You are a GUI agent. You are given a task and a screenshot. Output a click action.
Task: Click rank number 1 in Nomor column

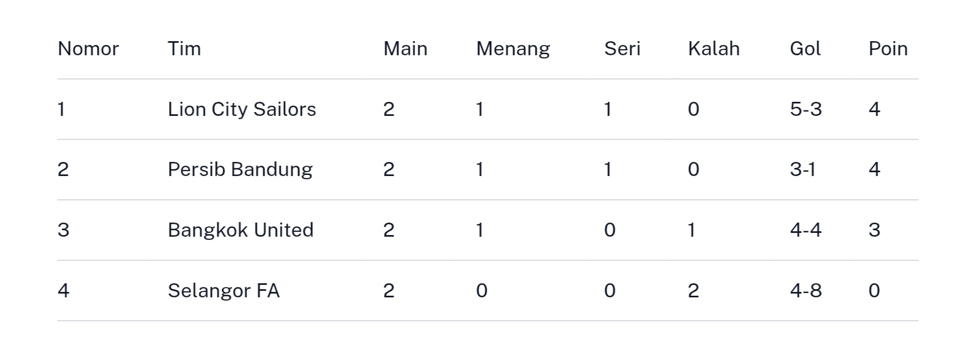pos(61,109)
